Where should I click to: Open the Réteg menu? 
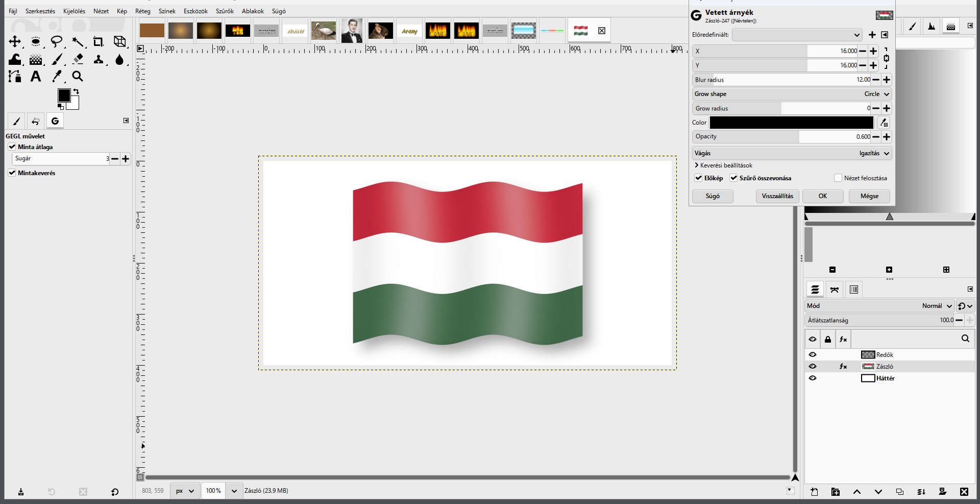pyautogui.click(x=143, y=11)
